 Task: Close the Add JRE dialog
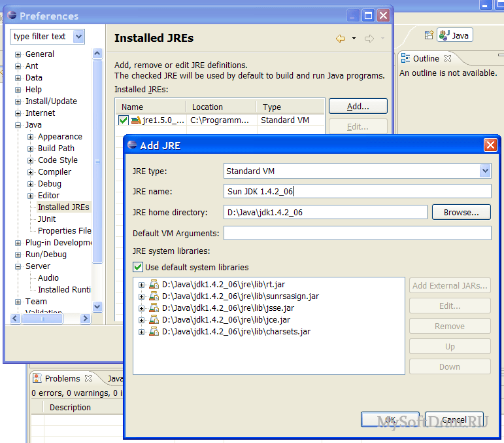point(490,145)
